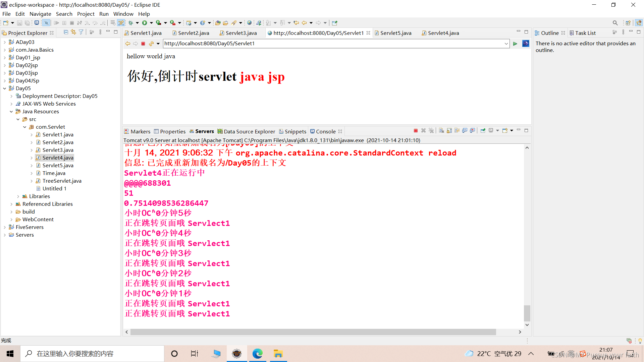Collapse the Day05 project node
644x362 pixels.
(5, 88)
